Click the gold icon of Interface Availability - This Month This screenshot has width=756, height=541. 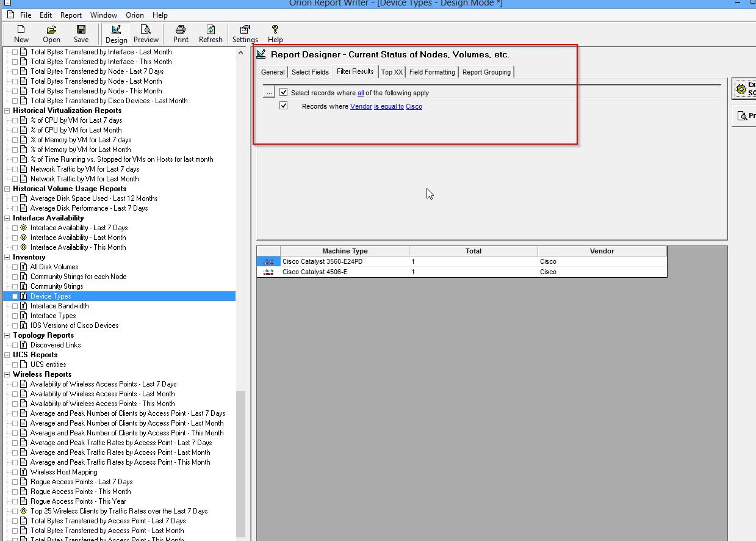tap(24, 247)
